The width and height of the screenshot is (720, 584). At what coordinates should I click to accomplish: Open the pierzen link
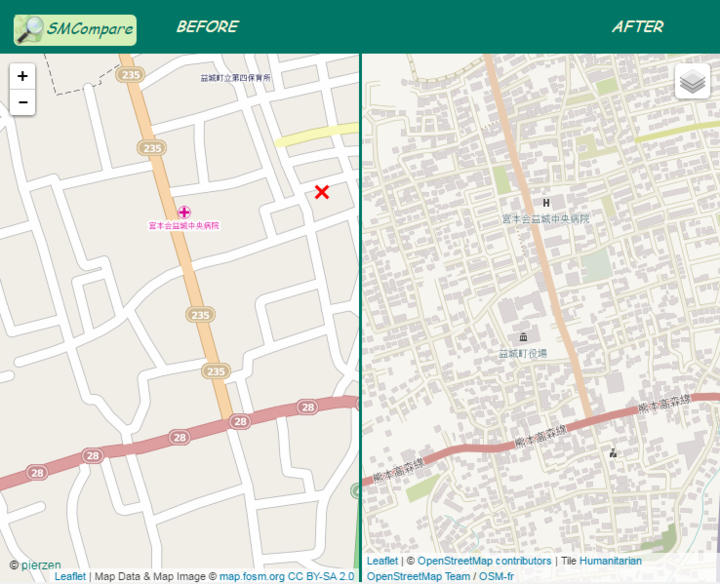40,565
